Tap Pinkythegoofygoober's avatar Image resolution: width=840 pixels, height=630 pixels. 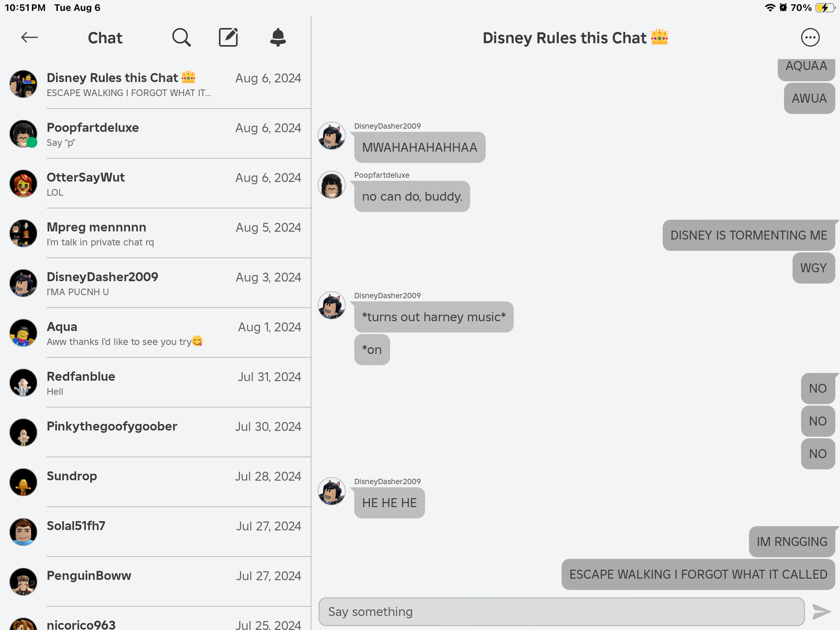(x=23, y=433)
